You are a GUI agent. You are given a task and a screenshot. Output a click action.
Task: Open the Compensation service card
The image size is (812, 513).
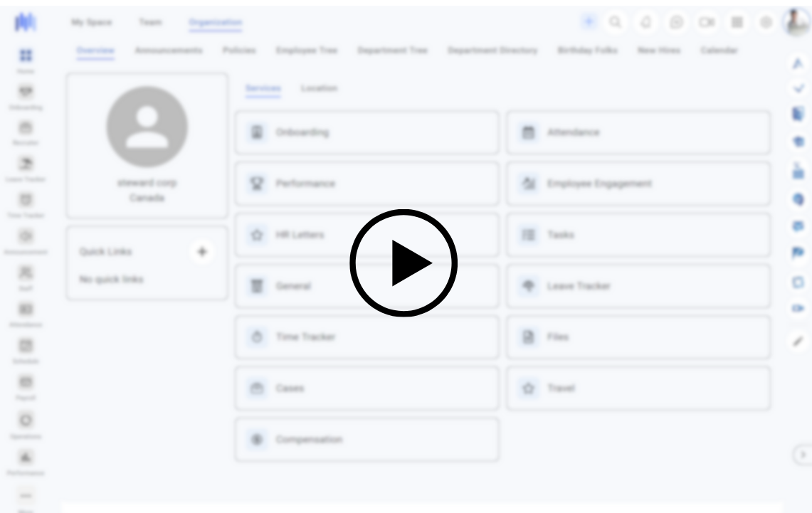coord(367,440)
